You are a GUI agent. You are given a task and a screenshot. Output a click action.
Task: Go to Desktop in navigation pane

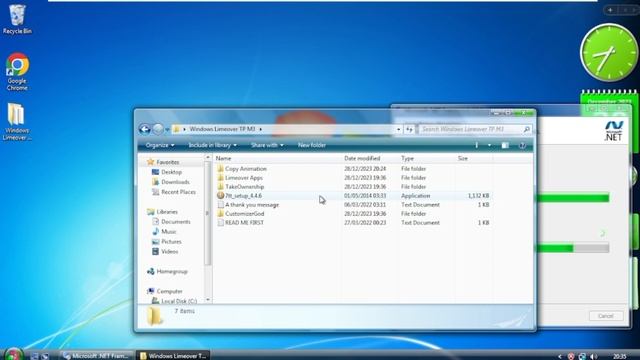167,172
